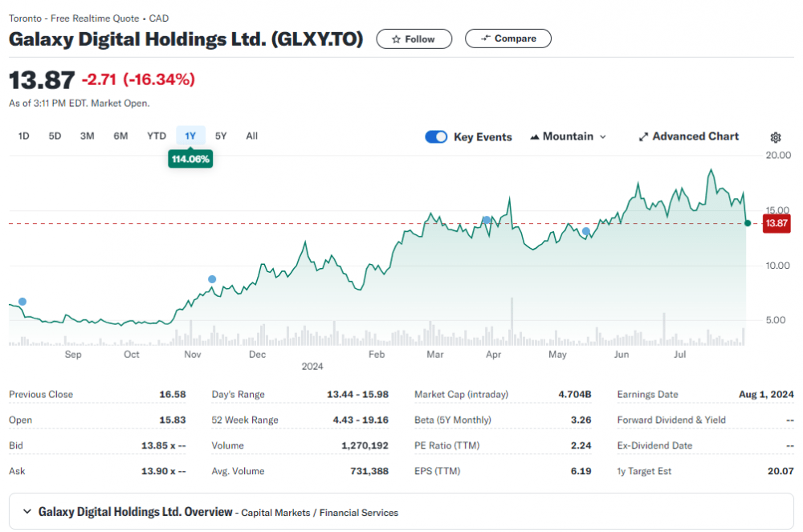Switch chart to 5Y range
This screenshot has height=532, width=803.
click(x=221, y=136)
